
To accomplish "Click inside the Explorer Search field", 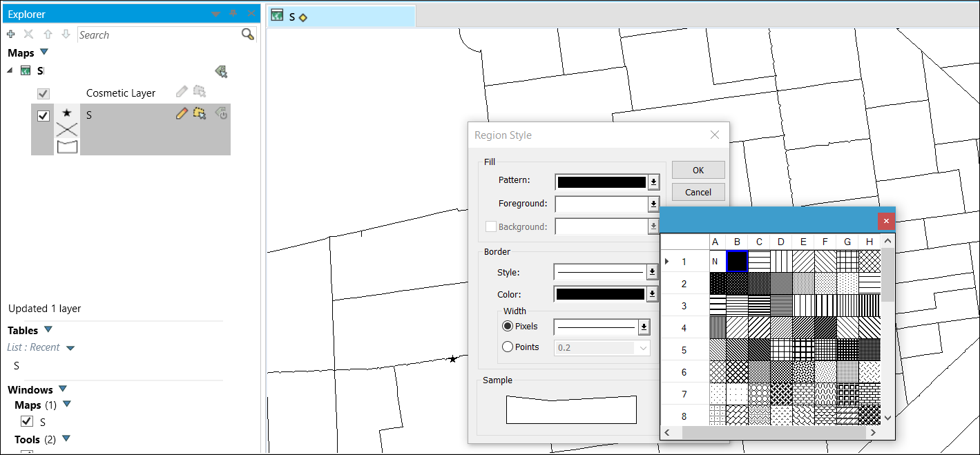I will coord(152,35).
